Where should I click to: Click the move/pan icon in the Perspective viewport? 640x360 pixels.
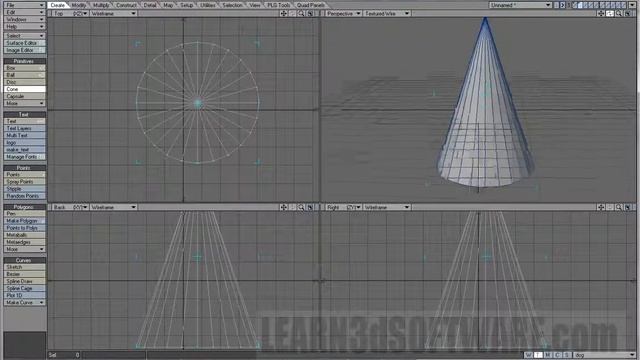tap(601, 13)
